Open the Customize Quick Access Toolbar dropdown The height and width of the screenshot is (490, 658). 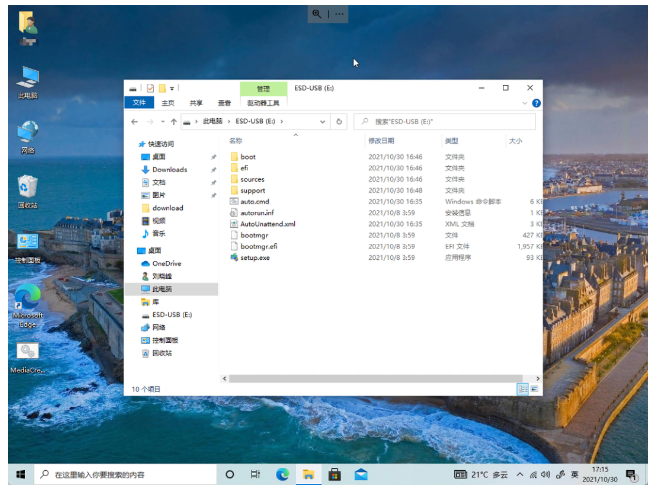(x=173, y=88)
